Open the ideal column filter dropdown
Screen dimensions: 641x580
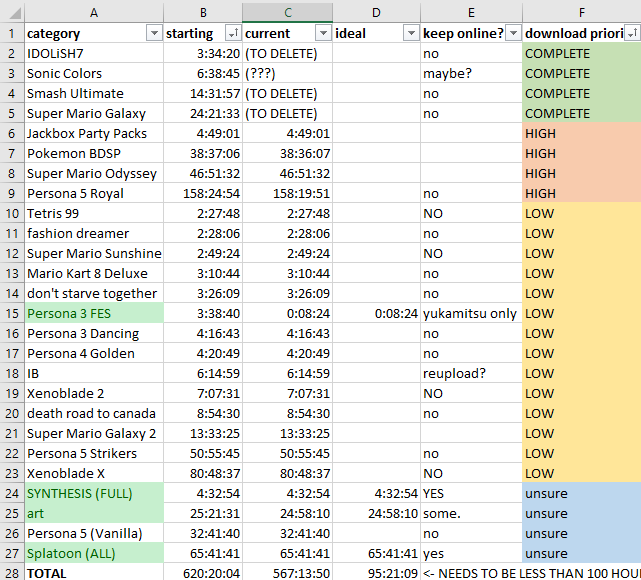point(411,33)
